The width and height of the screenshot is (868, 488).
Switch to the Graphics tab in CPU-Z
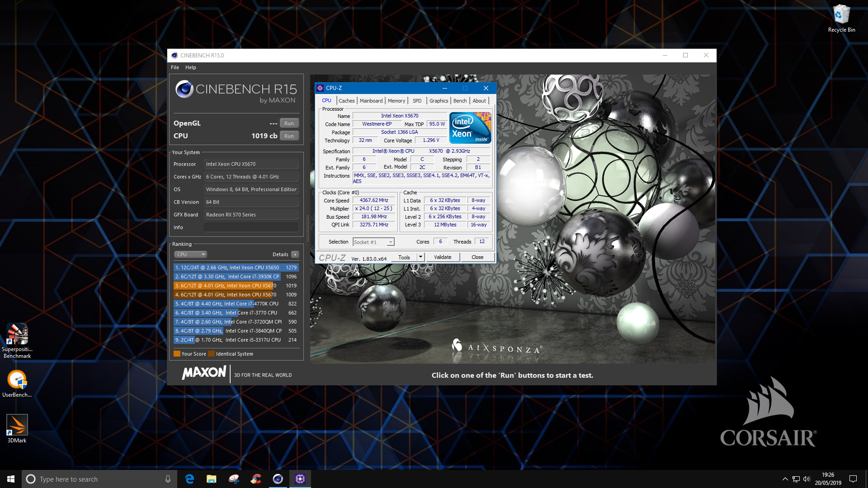tap(439, 101)
